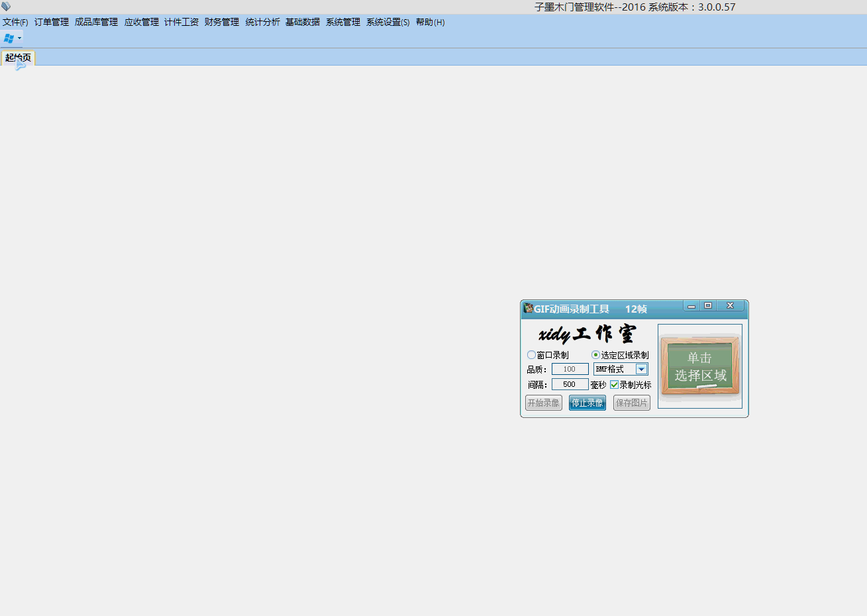The height and width of the screenshot is (616, 867).
Task: Expand the arrow next to Windows flag icon
Action: [x=19, y=38]
